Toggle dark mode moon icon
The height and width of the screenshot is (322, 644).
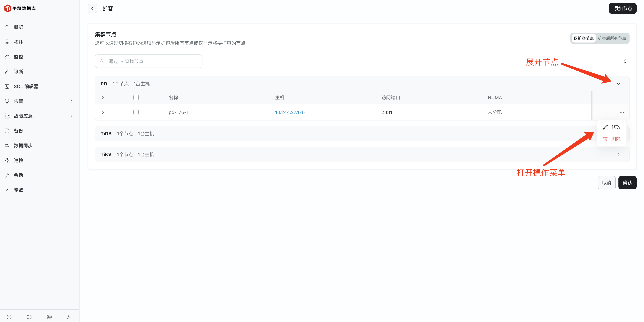coord(29,317)
